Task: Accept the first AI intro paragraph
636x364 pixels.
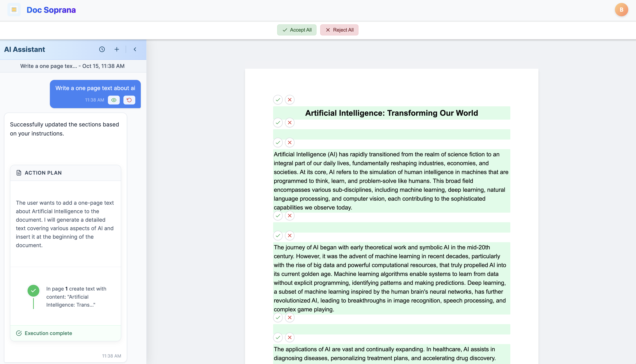Action: click(x=278, y=142)
